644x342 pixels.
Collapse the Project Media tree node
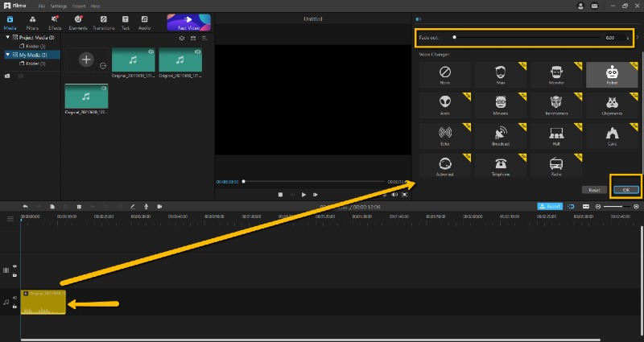[x=7, y=37]
